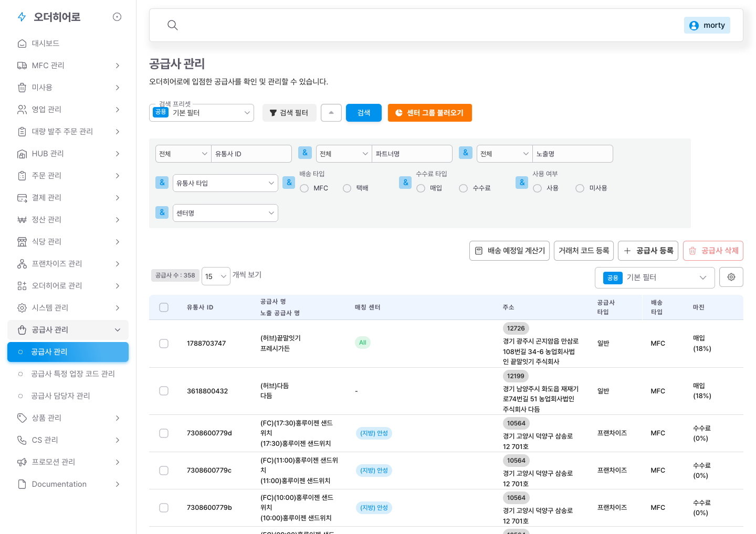
Task: Click the search magnifier icon
Action: coord(172,25)
